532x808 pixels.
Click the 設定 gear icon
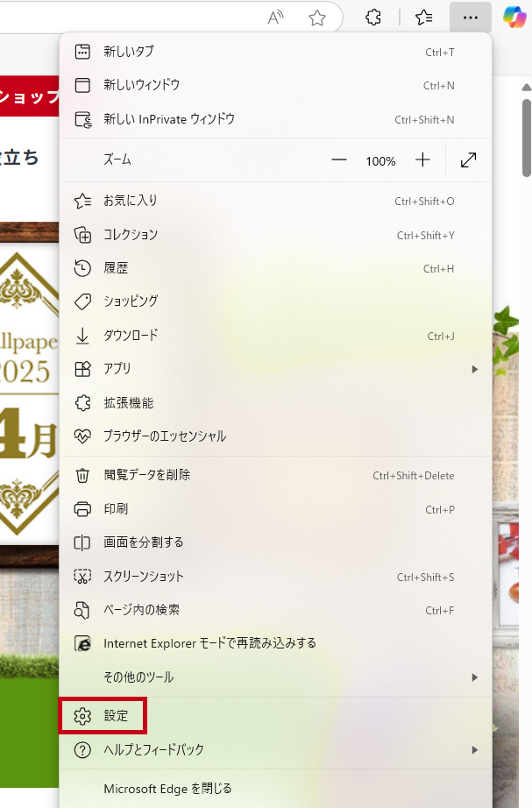click(82, 716)
